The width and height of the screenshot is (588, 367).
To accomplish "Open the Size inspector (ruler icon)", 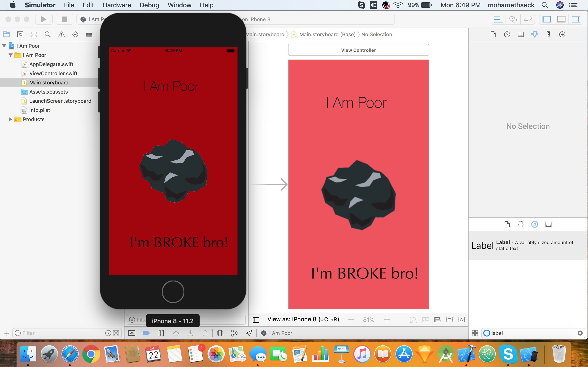I will pos(548,34).
